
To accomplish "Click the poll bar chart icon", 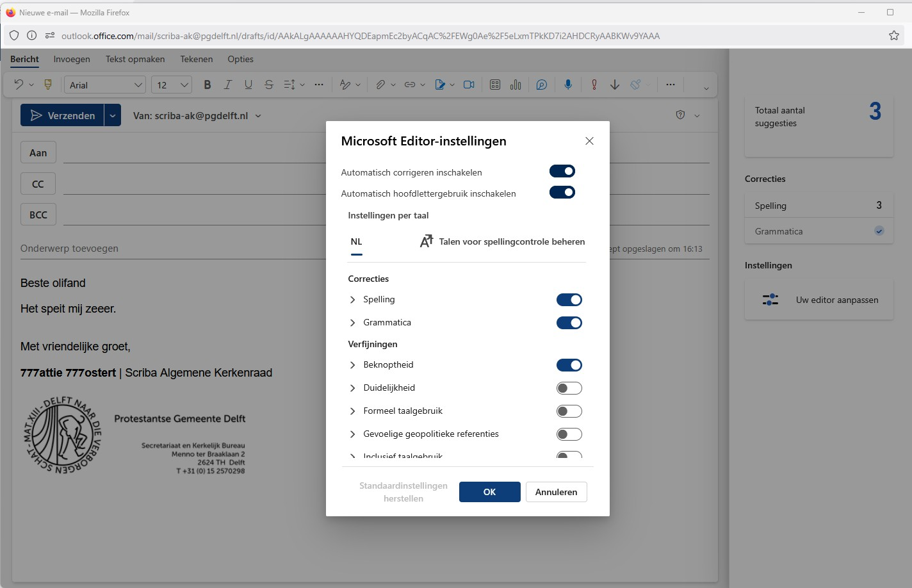I will click(516, 85).
